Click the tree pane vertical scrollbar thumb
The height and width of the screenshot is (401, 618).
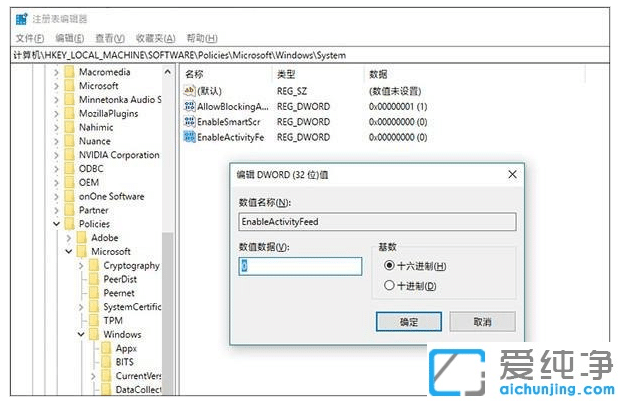(x=168, y=313)
